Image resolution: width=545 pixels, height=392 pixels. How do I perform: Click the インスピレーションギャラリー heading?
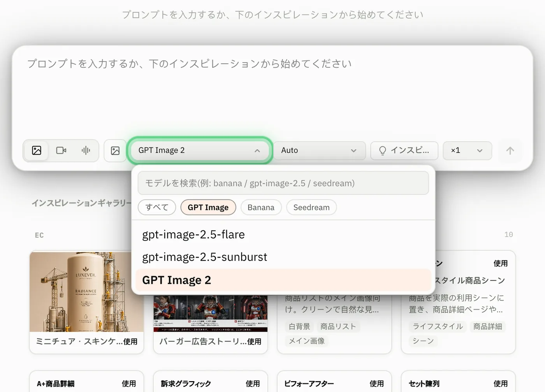(x=81, y=203)
